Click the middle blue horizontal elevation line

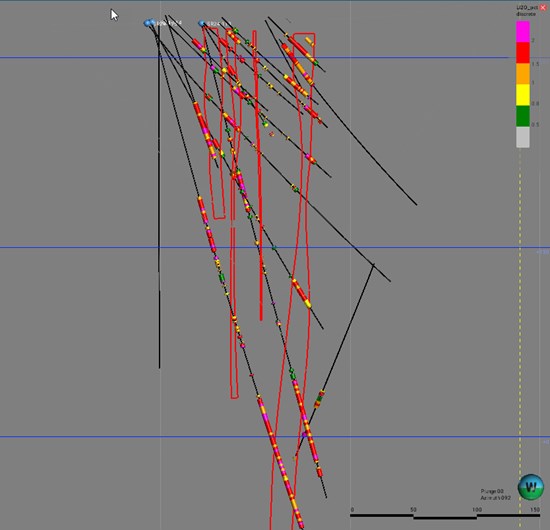click(x=274, y=247)
